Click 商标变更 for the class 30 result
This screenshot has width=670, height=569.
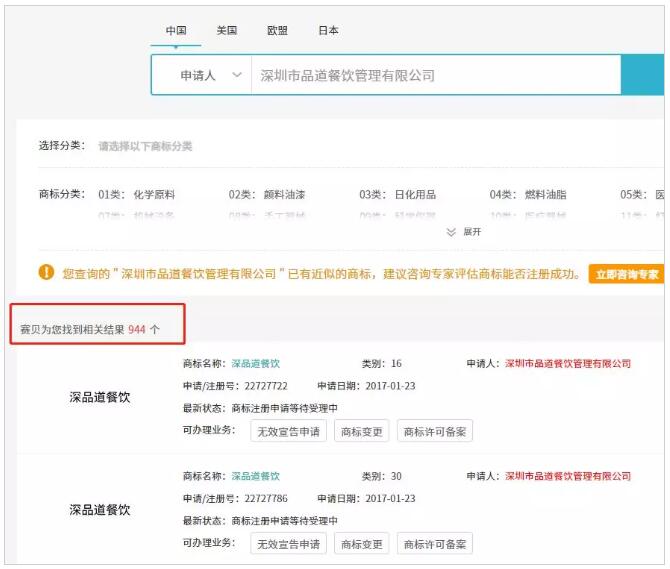362,545
